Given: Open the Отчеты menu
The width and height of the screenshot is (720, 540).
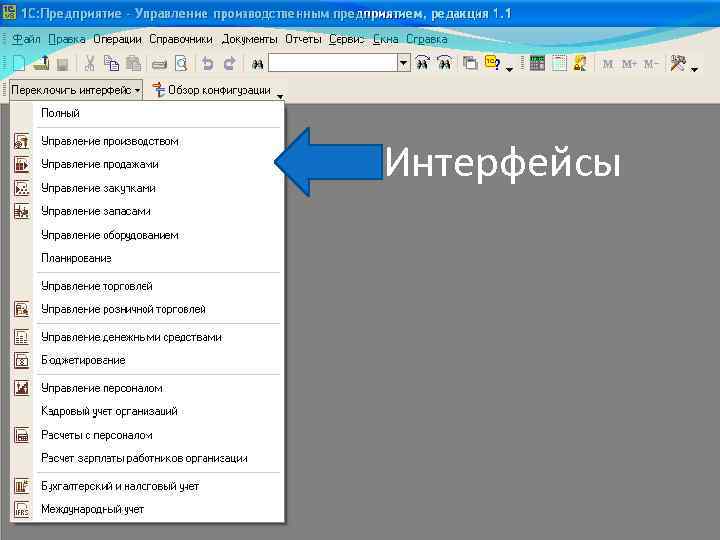Looking at the screenshot, I should pyautogui.click(x=303, y=39).
